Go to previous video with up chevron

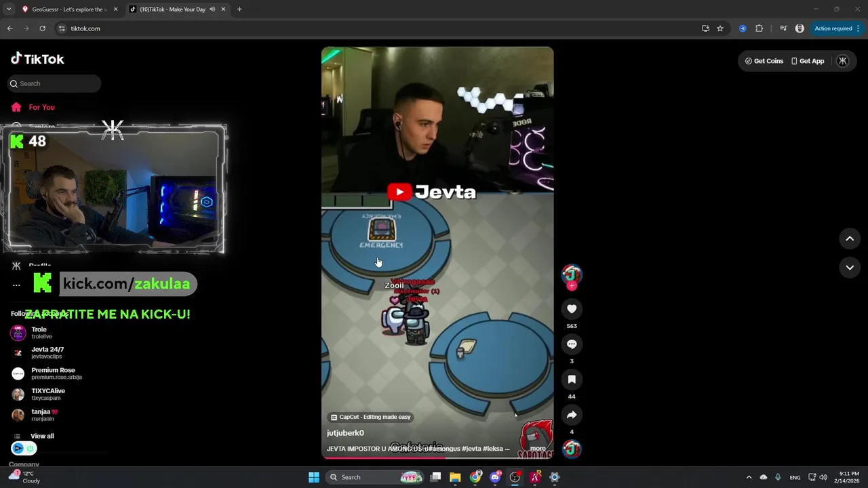click(850, 239)
